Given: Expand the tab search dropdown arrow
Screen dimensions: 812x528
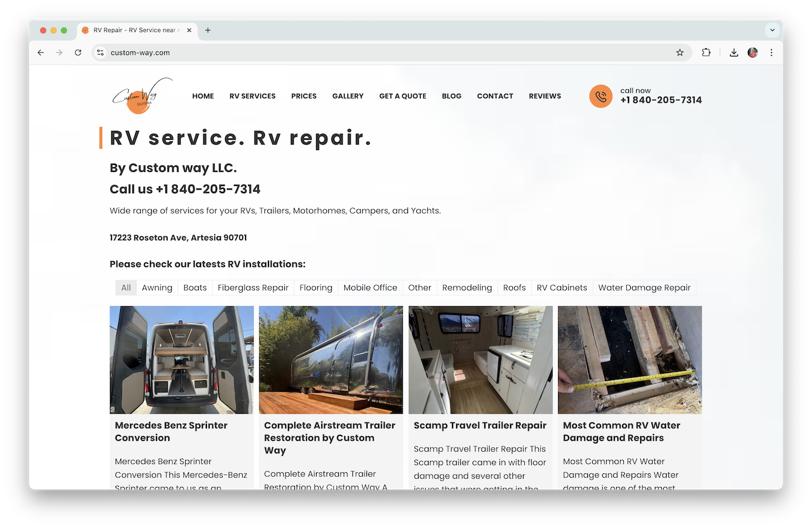Looking at the screenshot, I should point(772,30).
